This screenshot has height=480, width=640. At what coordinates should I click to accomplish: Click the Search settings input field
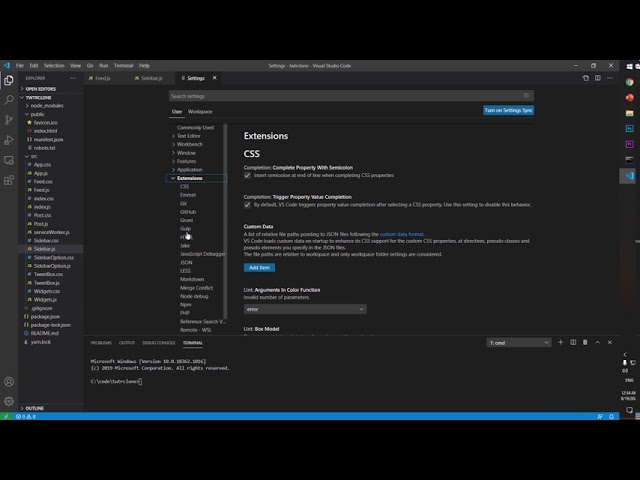351,96
